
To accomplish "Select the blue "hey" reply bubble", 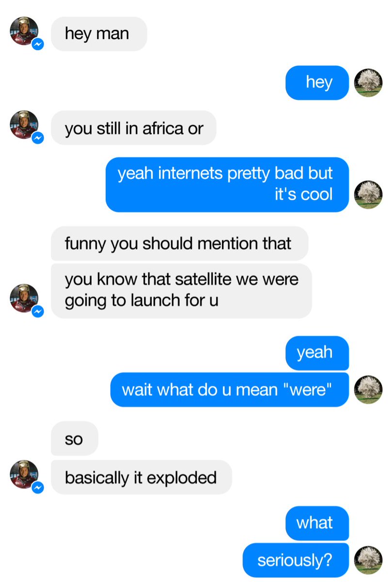I will coord(317,82).
